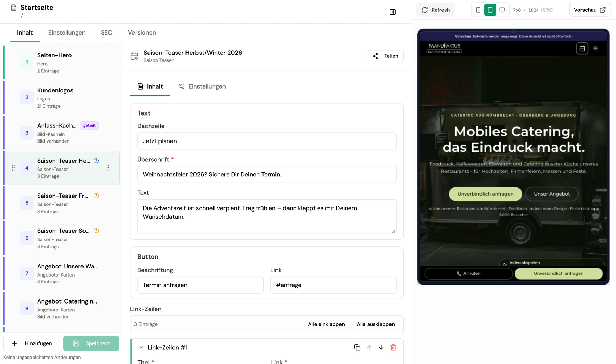This screenshot has width=616, height=364.
Task: Click Hinzufügen to add a block
Action: [x=31, y=343]
